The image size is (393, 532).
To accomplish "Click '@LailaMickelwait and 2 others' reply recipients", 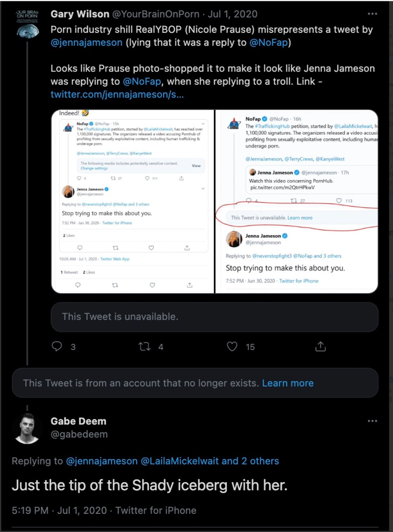I will pos(210,461).
